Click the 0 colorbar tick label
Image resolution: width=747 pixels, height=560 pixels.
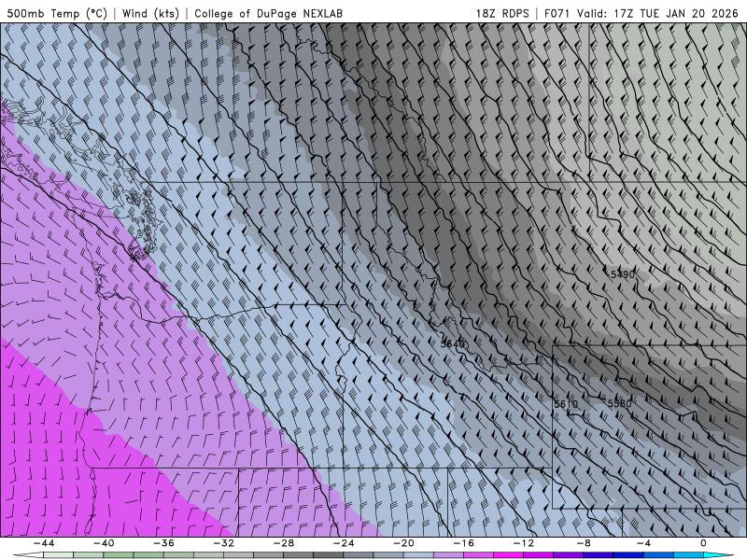point(704,543)
